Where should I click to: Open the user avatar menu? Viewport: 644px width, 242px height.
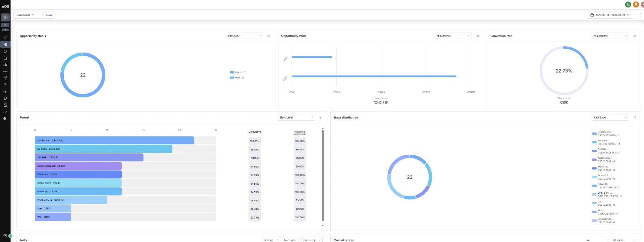[x=642, y=4]
